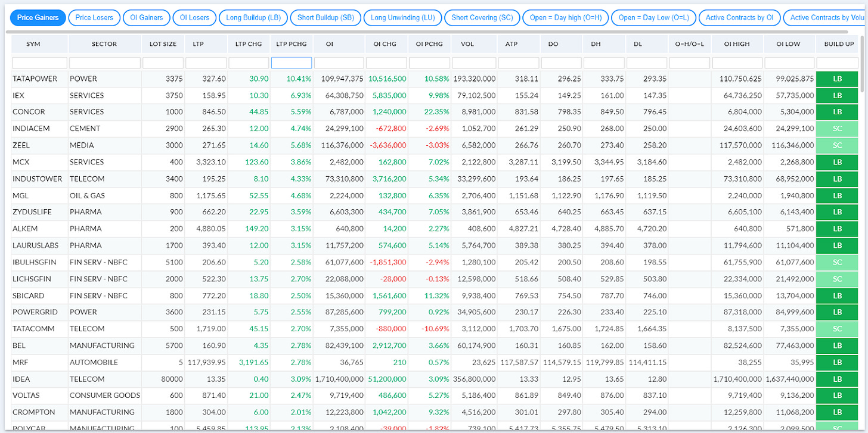The width and height of the screenshot is (868, 433).
Task: Open Active Contracts by OI tab
Action: click(x=740, y=18)
